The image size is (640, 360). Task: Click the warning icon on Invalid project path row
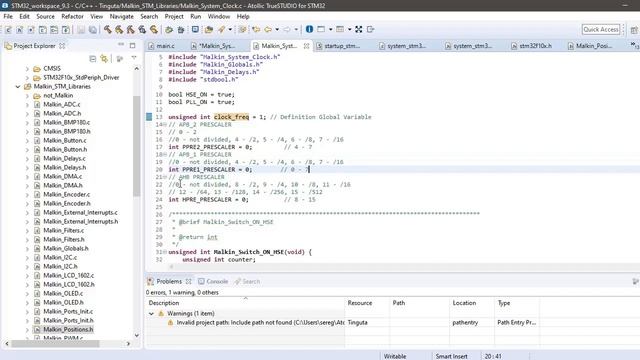[170, 322]
